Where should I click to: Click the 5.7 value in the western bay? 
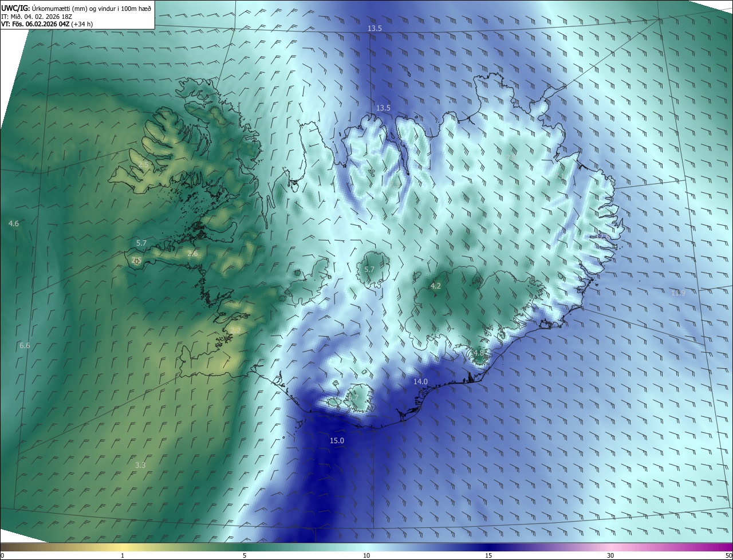click(x=141, y=243)
